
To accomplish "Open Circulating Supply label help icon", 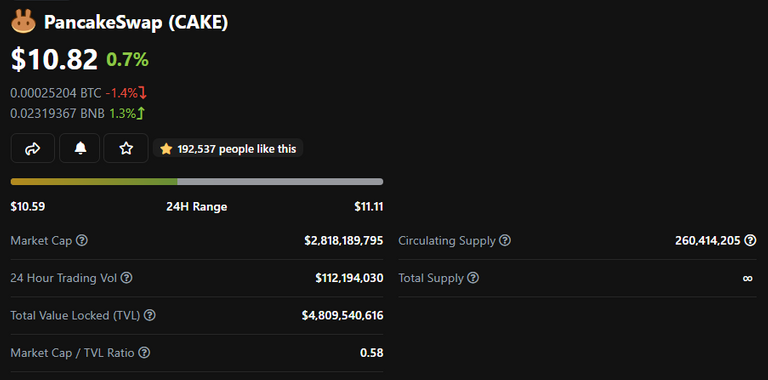I will coord(505,240).
